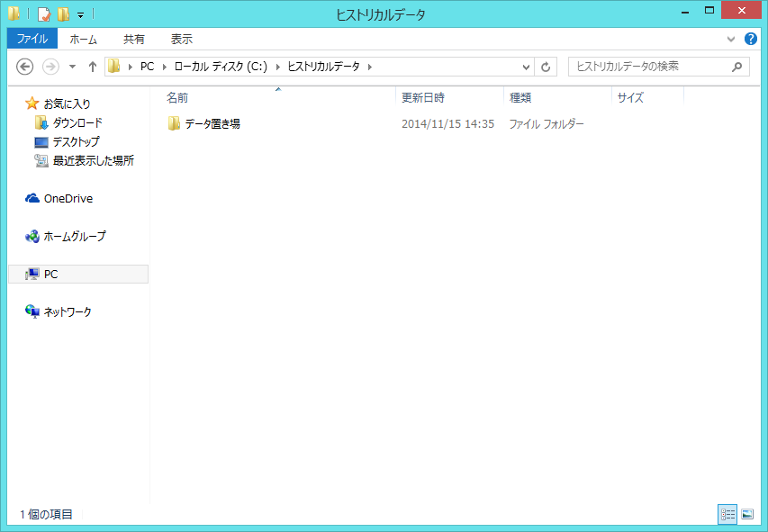
Task: Open OneDrive in the navigation pane
Action: (68, 199)
